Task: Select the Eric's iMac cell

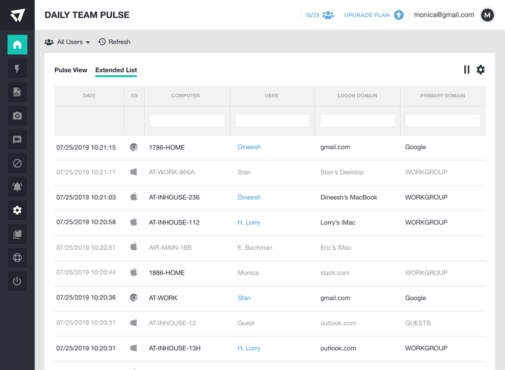Action: pyautogui.click(x=336, y=248)
